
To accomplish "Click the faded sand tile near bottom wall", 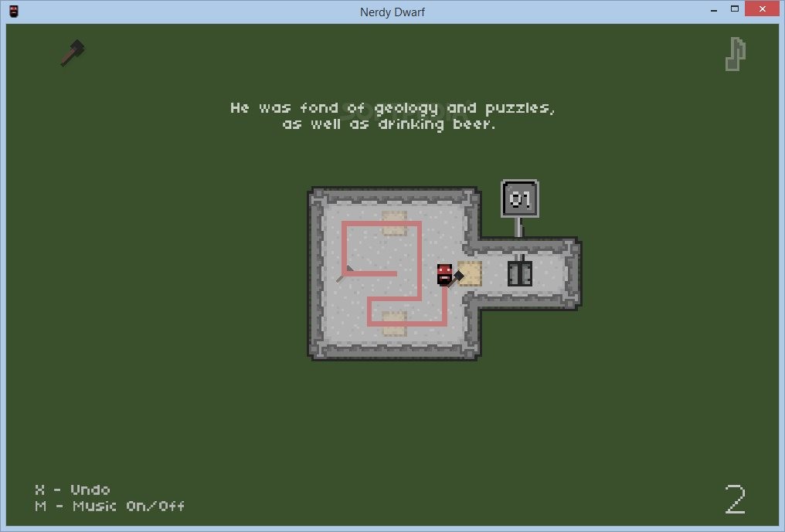I will pyautogui.click(x=394, y=324).
